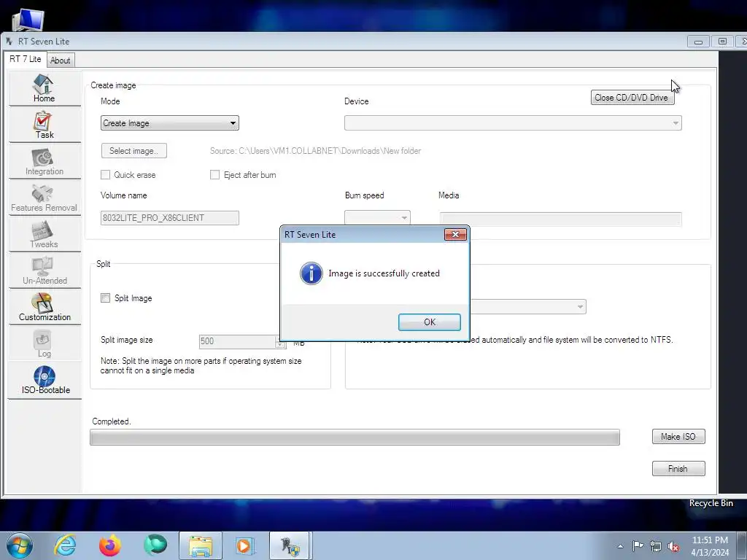Toggle the Eject after burn checkbox
747x560 pixels.
pos(215,175)
